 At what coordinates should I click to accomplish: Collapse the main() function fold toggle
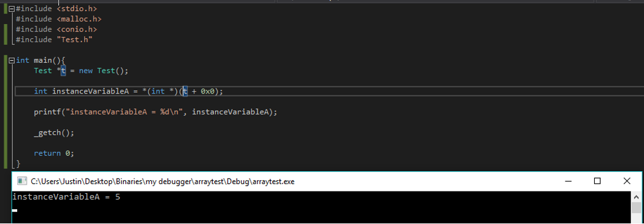(12, 60)
